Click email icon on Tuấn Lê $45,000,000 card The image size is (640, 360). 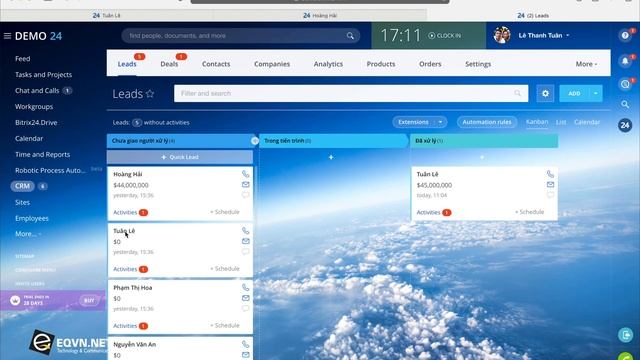(x=550, y=184)
